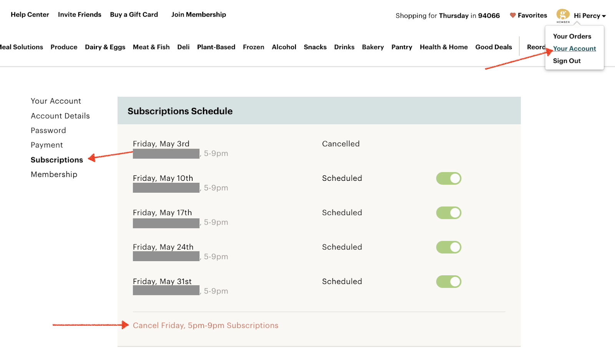Cancel Friday 5pm-9pm subscriptions link
Viewport: 615px width, 364px height.
coord(205,326)
